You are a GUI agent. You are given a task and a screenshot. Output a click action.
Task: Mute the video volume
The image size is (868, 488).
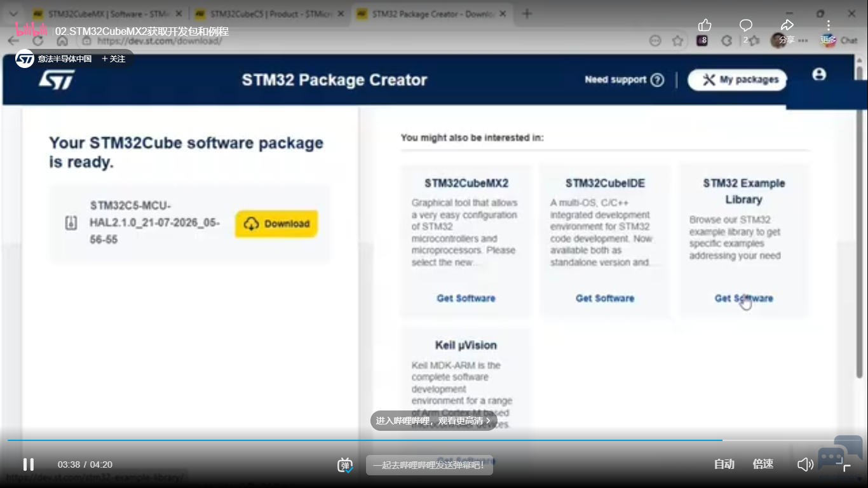pos(805,464)
